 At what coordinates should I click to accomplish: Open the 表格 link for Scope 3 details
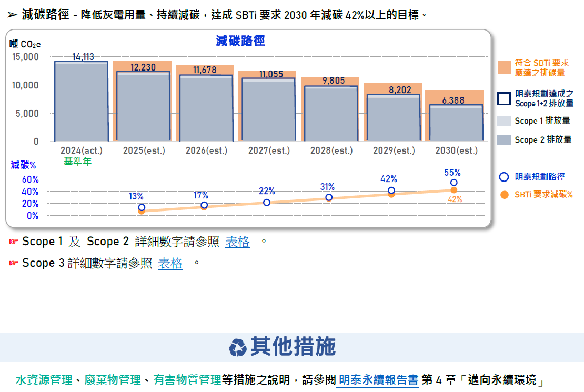point(170,263)
